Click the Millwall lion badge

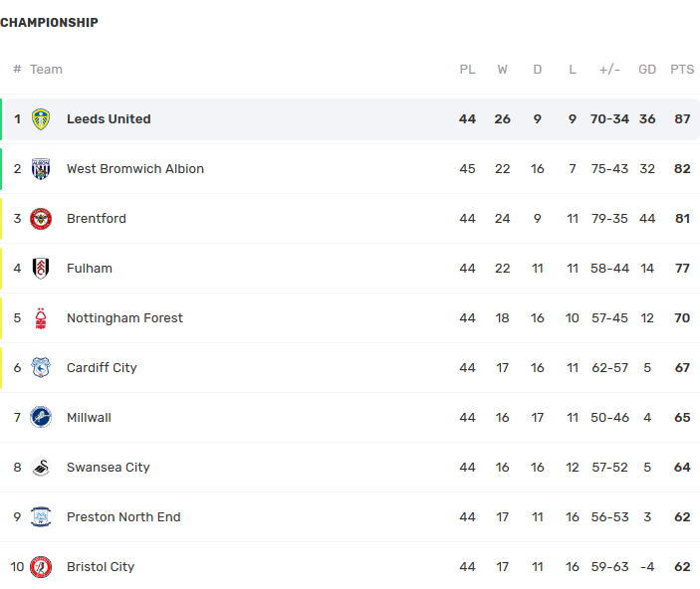pyautogui.click(x=41, y=417)
